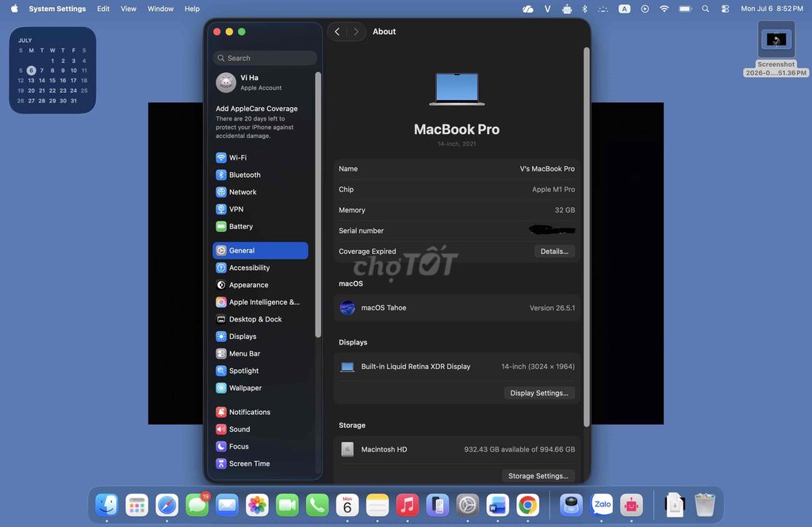
Task: Click the Bluetooth menu bar icon
Action: [584, 9]
